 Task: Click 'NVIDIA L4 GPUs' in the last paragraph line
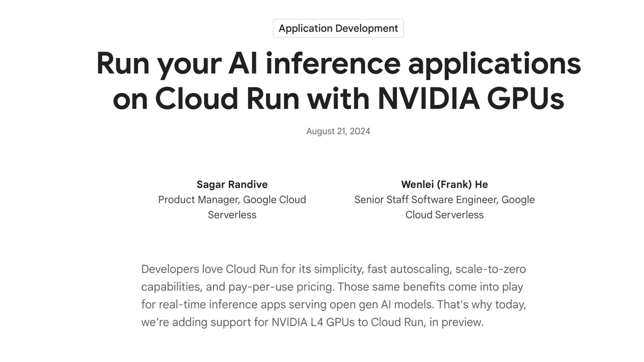(x=313, y=322)
